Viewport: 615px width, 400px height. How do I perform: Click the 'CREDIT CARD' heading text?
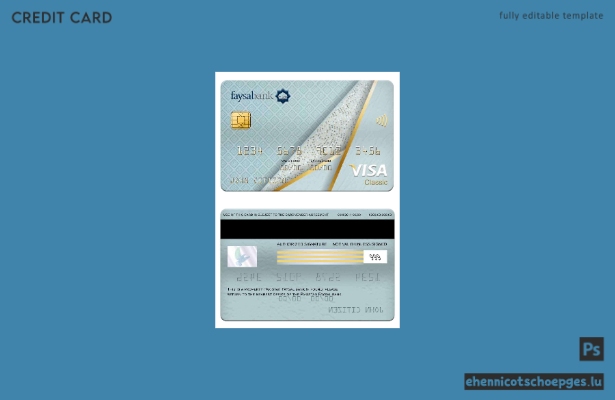pyautogui.click(x=62, y=18)
